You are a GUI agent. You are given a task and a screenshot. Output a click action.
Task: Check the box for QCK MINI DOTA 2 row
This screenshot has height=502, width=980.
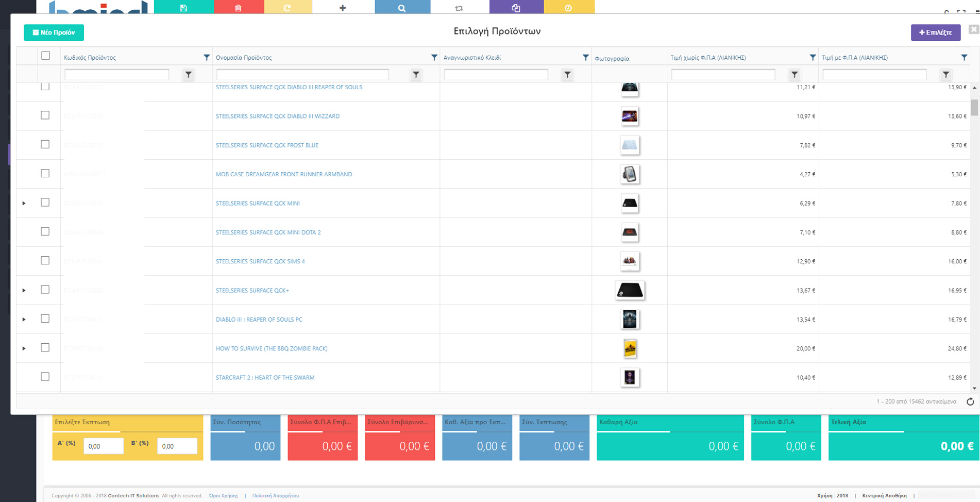click(45, 231)
